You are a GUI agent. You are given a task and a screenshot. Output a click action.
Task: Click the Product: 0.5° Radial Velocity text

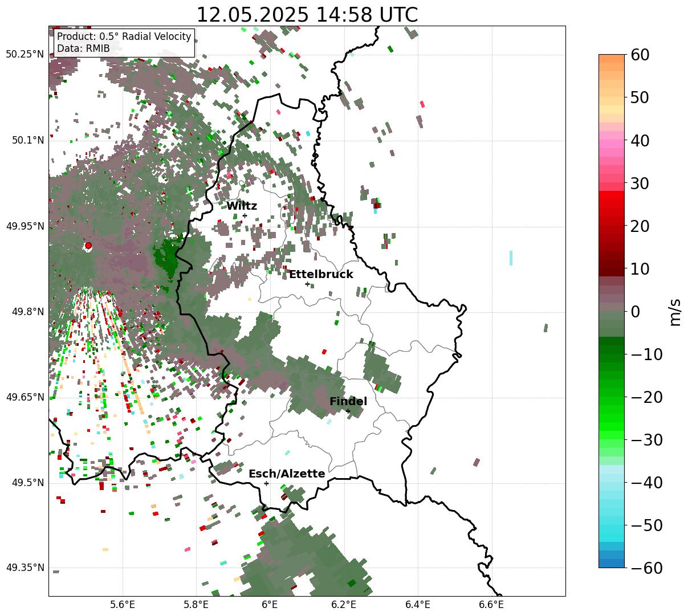pos(124,37)
